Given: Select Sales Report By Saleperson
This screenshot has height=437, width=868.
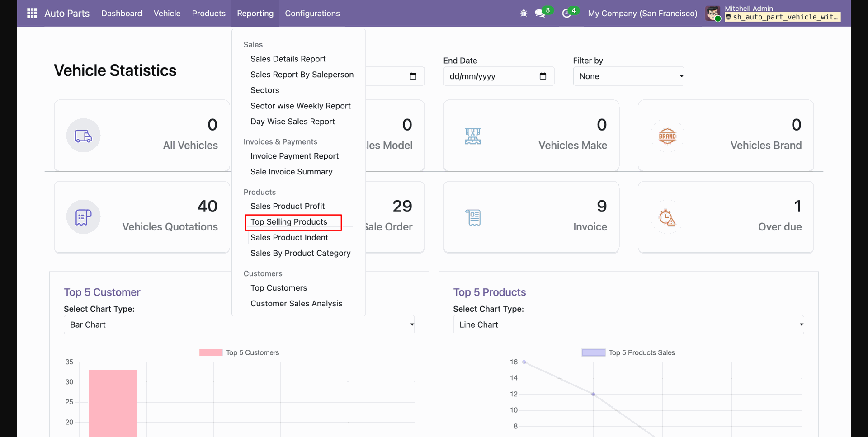Looking at the screenshot, I should (302, 75).
